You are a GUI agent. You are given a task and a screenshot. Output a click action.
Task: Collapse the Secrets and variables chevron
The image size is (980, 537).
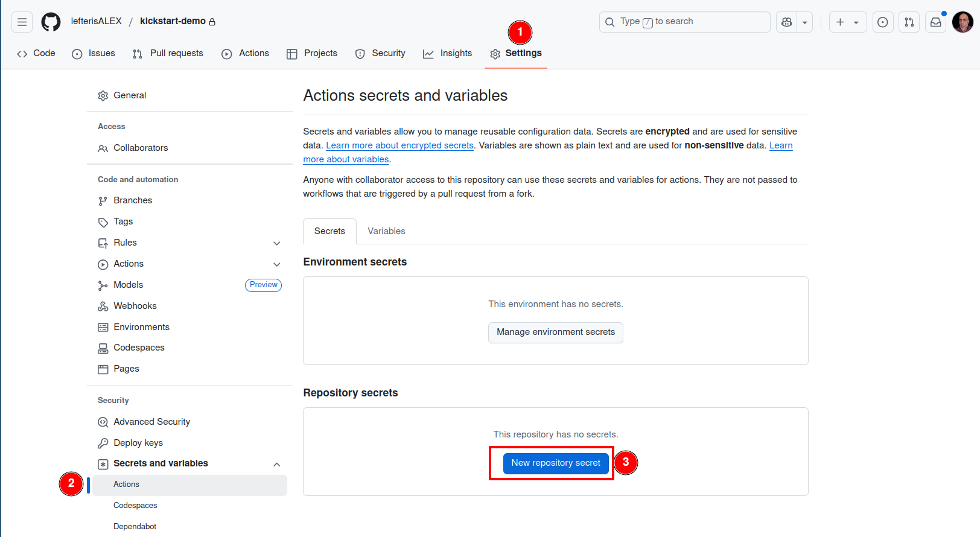pos(277,464)
